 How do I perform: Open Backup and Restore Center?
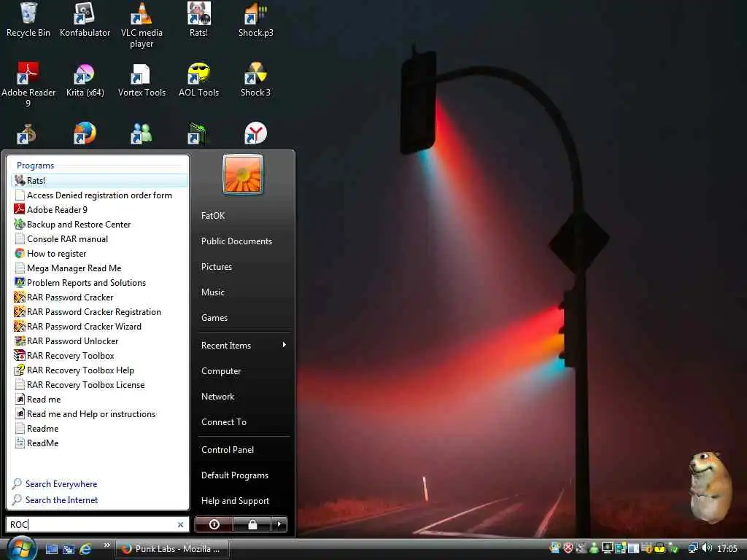pyautogui.click(x=99, y=225)
